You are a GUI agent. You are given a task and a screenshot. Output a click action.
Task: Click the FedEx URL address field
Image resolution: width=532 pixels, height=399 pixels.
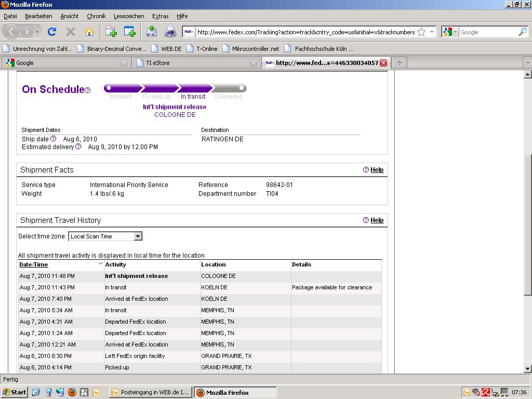[305, 32]
